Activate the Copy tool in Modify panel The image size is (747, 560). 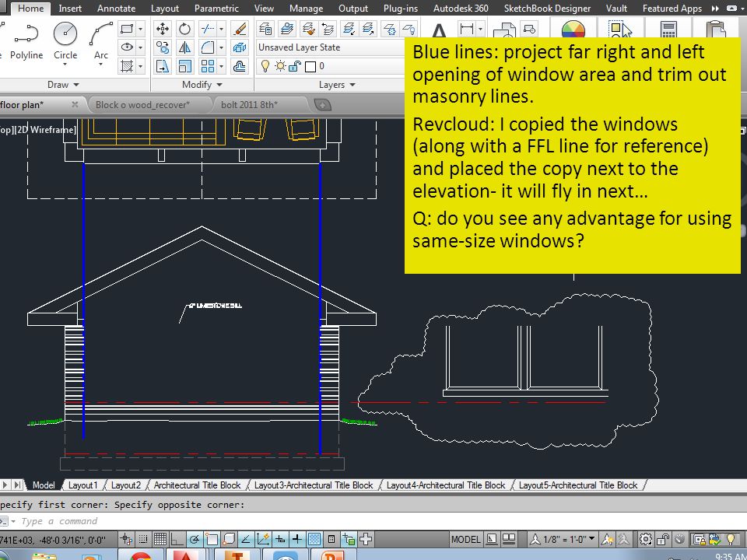pyautogui.click(x=163, y=47)
